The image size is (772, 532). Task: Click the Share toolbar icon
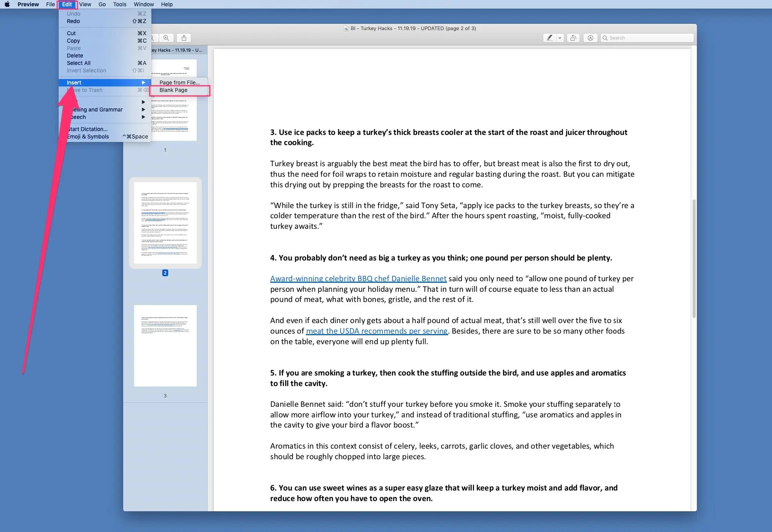(x=184, y=38)
